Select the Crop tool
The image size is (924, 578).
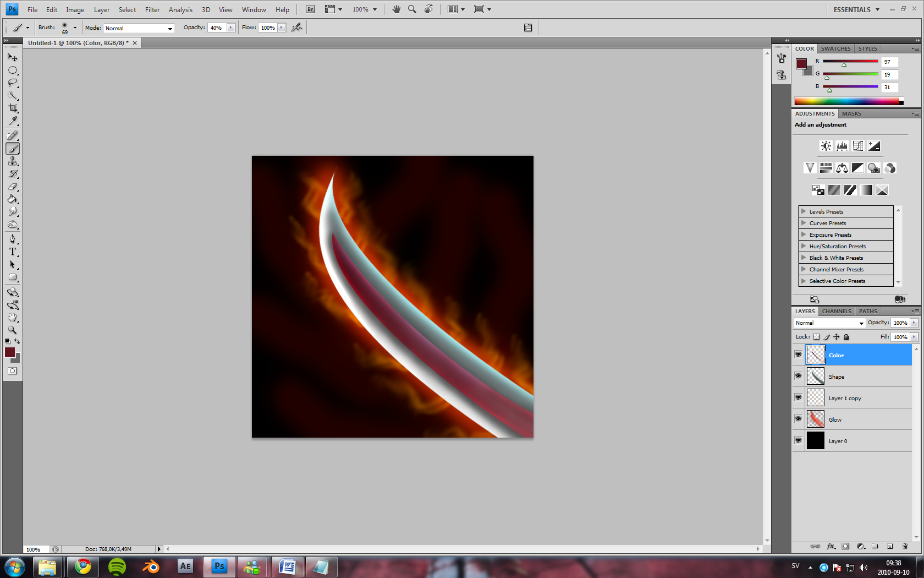click(12, 108)
